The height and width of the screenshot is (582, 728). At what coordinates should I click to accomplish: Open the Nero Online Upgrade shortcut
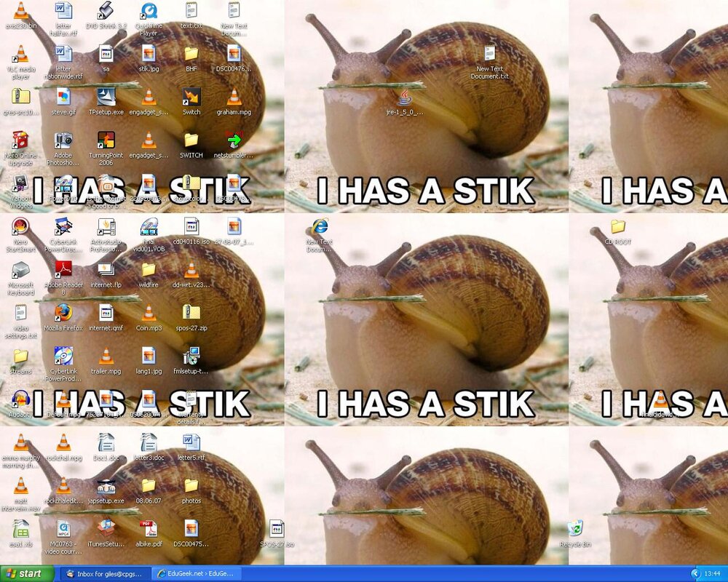tap(21, 140)
